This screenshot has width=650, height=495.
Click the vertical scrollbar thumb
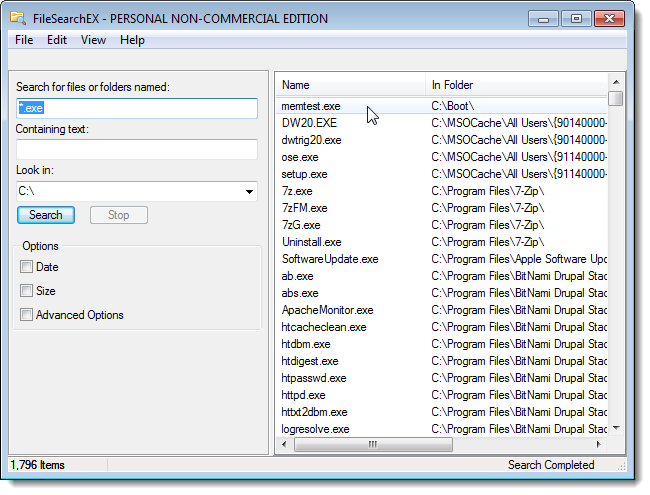(x=616, y=98)
